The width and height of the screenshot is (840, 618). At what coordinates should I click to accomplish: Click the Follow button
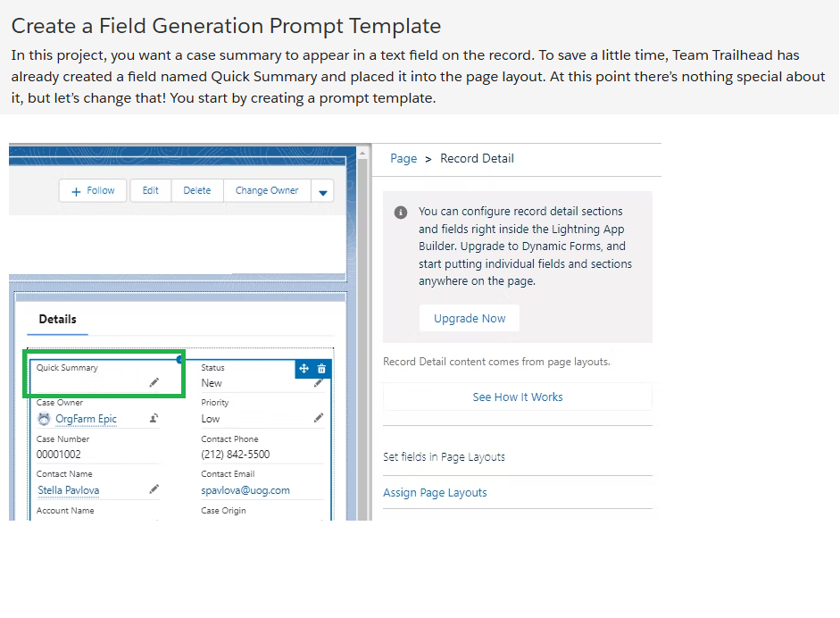click(93, 191)
